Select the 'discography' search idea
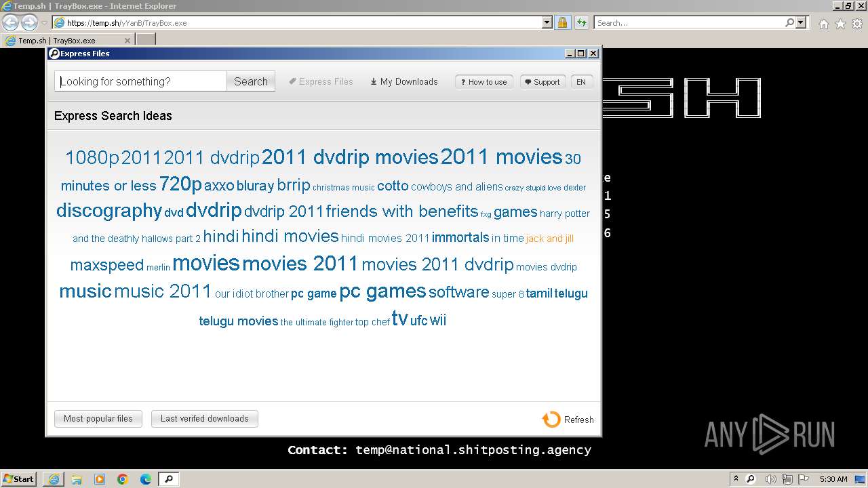This screenshot has height=488, width=868. click(109, 210)
